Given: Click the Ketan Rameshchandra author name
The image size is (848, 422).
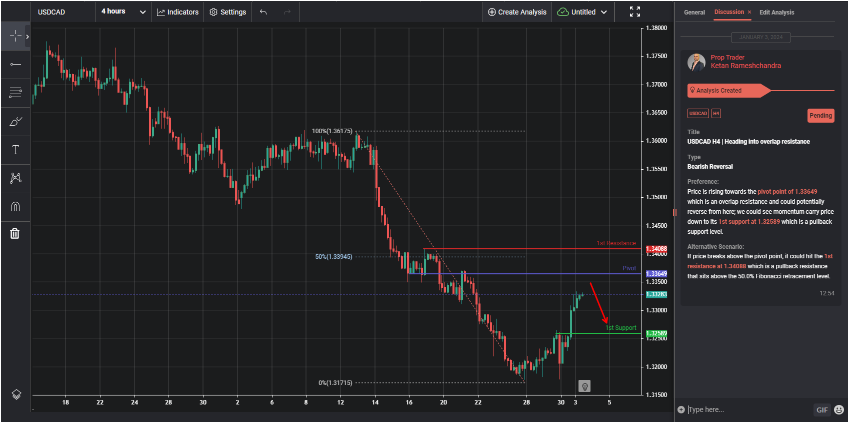Looking at the screenshot, I should (x=745, y=66).
